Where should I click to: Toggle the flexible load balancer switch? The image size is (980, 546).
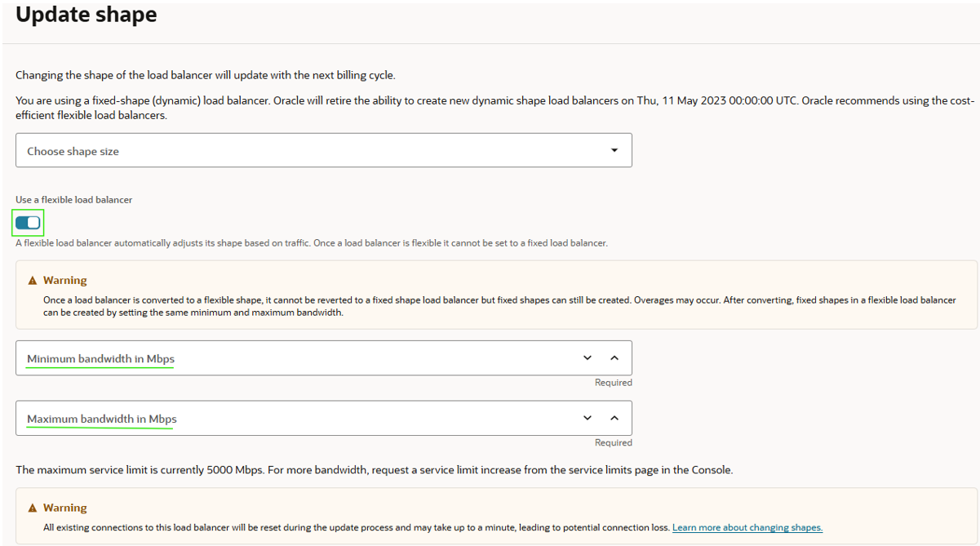click(x=28, y=223)
